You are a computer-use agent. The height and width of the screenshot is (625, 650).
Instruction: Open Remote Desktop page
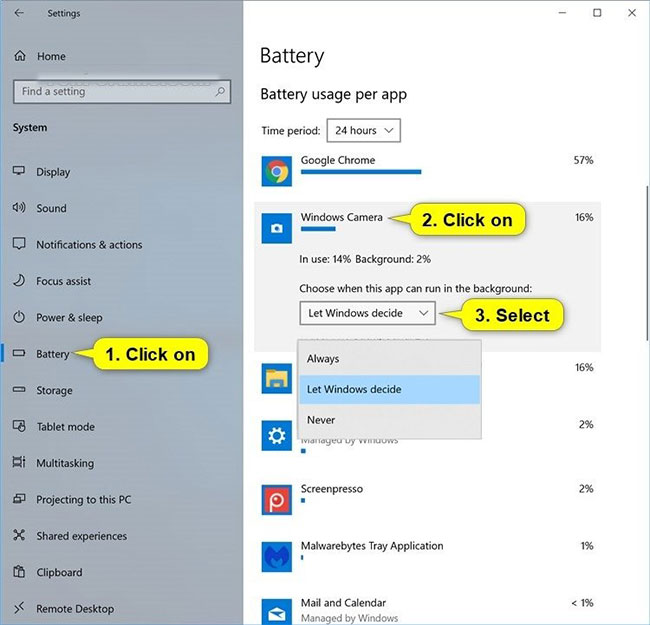[75, 609]
